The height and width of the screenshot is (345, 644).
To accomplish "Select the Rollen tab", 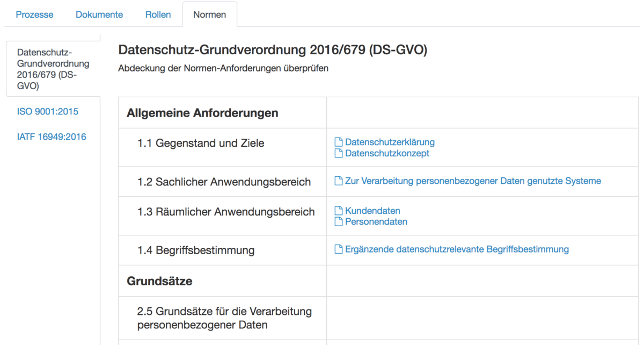I will click(158, 15).
